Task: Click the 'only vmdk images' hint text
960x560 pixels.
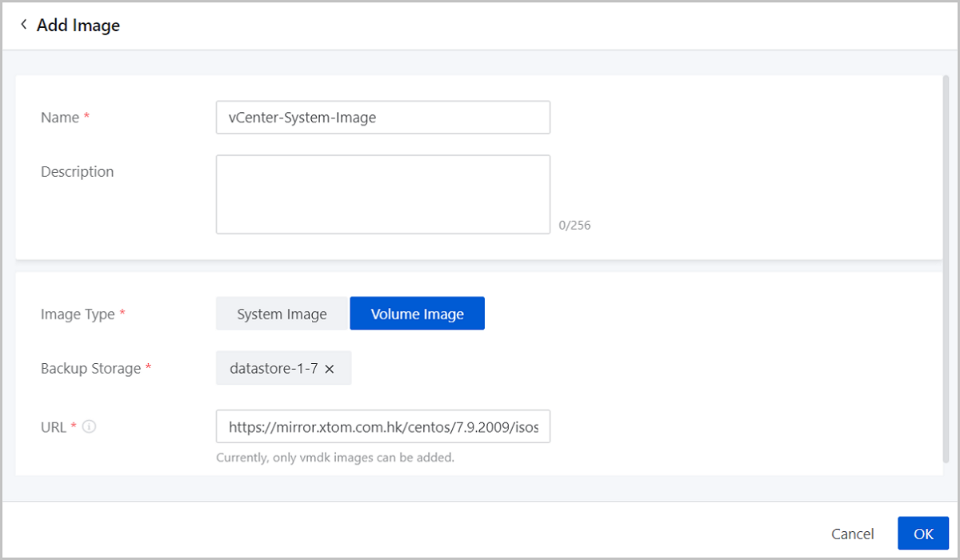Action: tap(335, 458)
